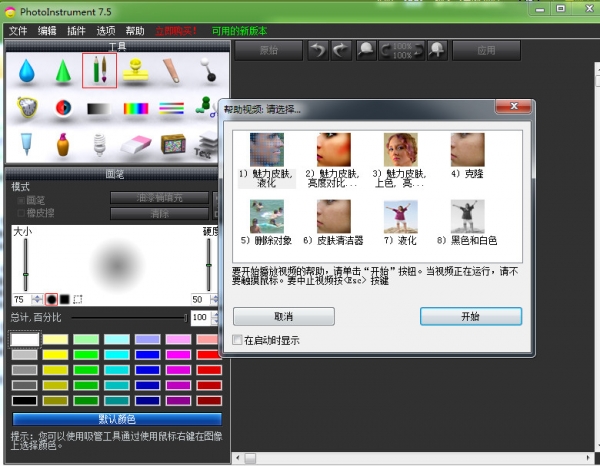
Task: Click the size value spinner arrows
Action: click(36, 299)
